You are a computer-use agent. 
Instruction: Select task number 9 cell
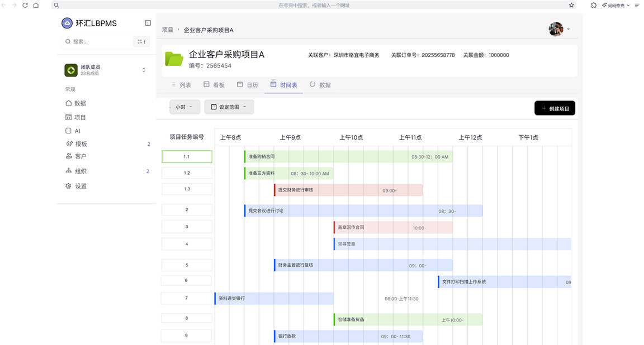coord(187,336)
